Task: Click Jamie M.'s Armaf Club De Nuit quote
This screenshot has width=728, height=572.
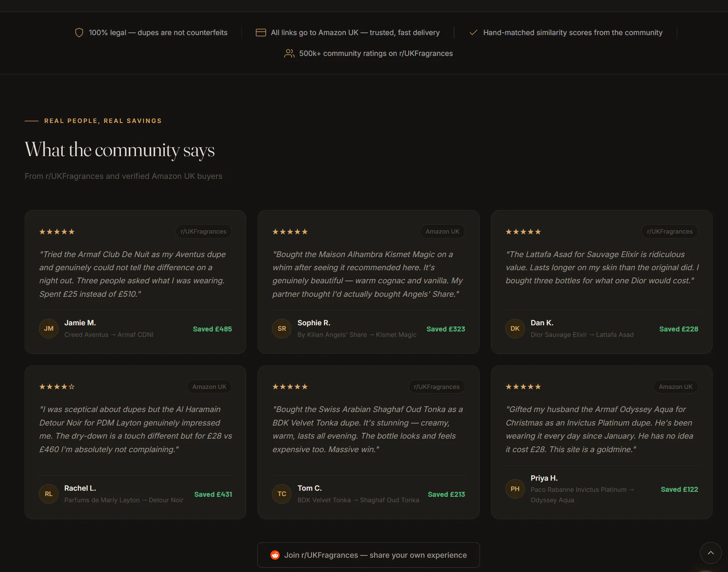Action: pos(133,274)
